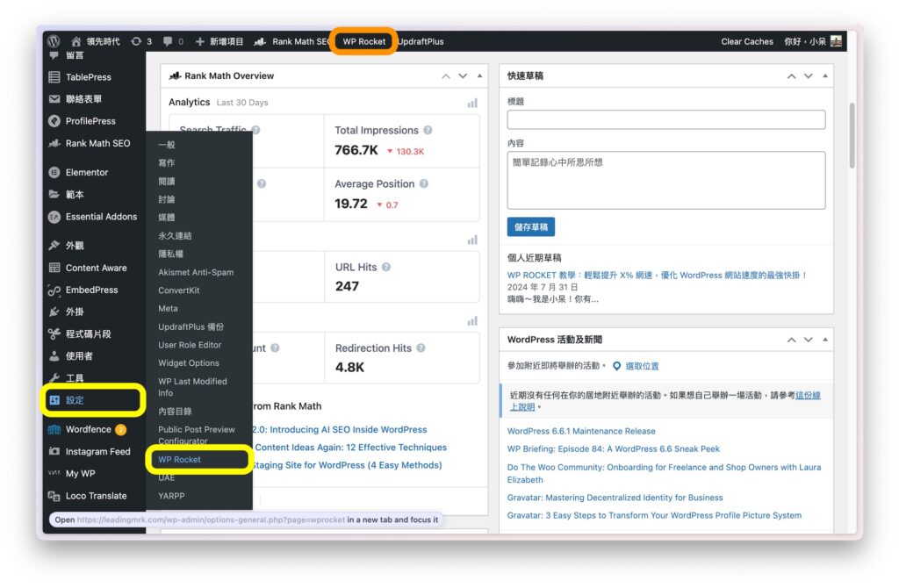899x588 pixels.
Task: Click the Rank Math SEO sidebar icon
Action: (x=54, y=143)
